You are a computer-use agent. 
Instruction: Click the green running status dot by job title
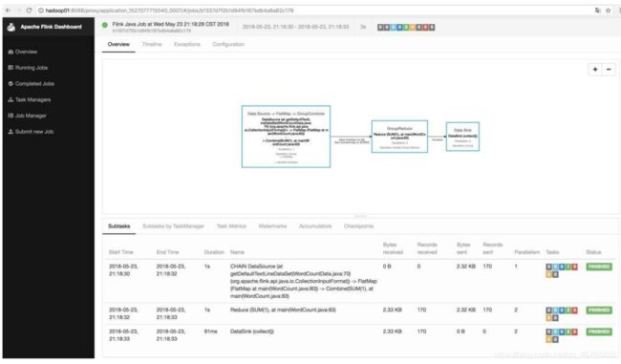click(105, 25)
